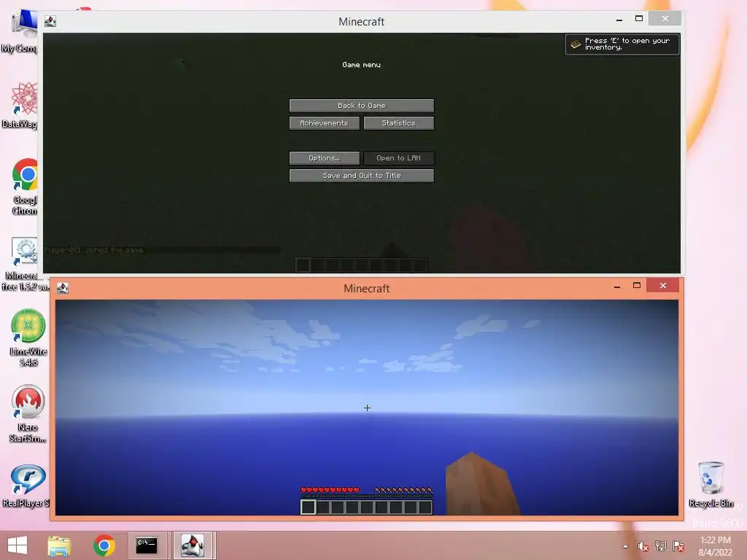Select Google Chrome desktop shortcut

(24, 187)
